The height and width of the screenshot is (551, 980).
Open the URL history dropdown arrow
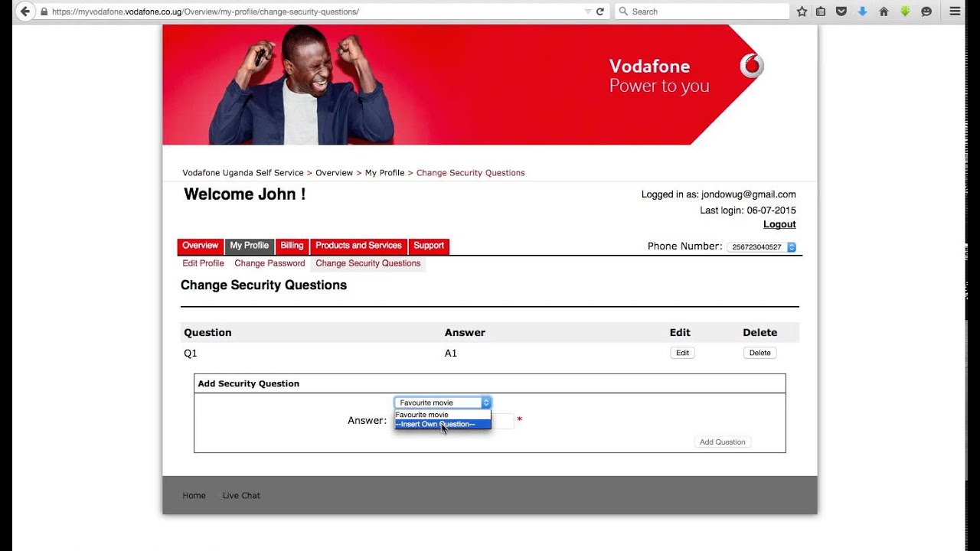(588, 11)
